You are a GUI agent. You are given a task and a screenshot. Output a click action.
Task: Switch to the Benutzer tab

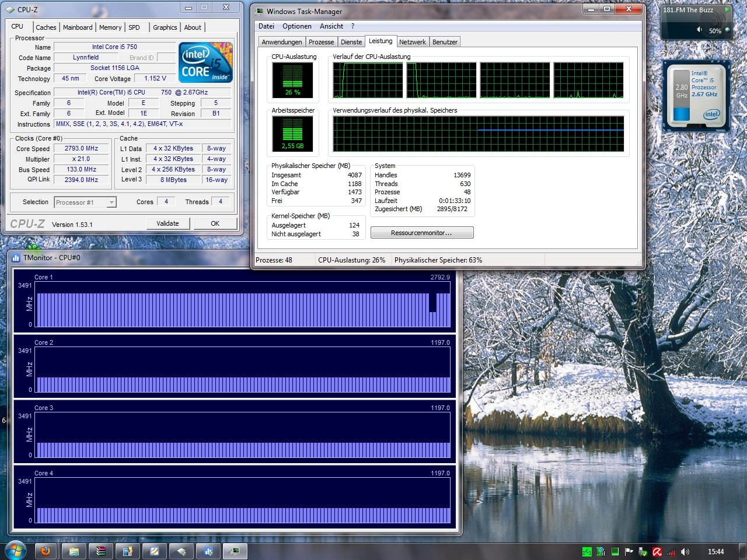[445, 42]
